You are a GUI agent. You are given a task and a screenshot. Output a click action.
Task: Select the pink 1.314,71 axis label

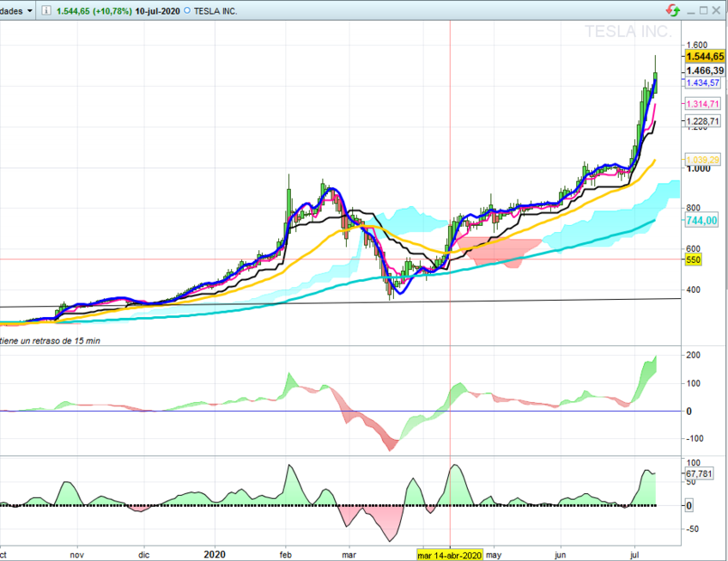click(703, 104)
